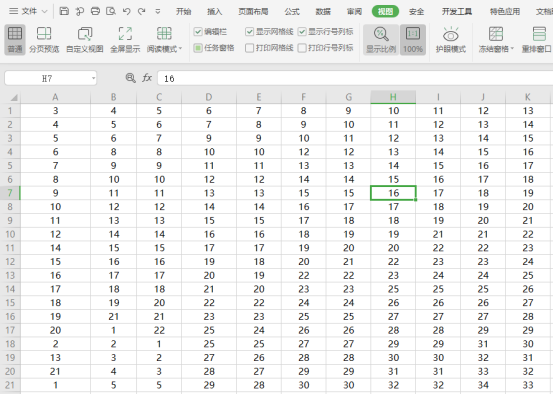Set zoom to 100% icon
Screen dimensions: 554x394
pyautogui.click(x=413, y=39)
